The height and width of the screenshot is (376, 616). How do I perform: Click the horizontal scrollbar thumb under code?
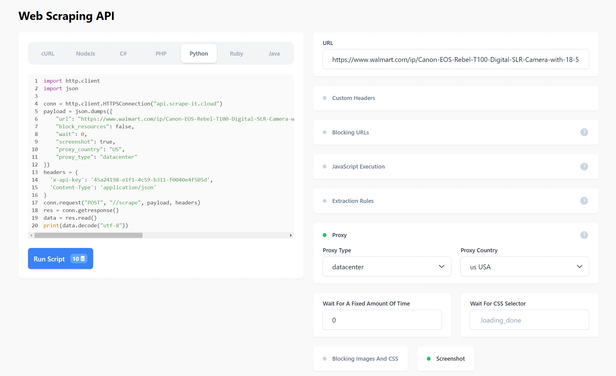tap(88, 235)
